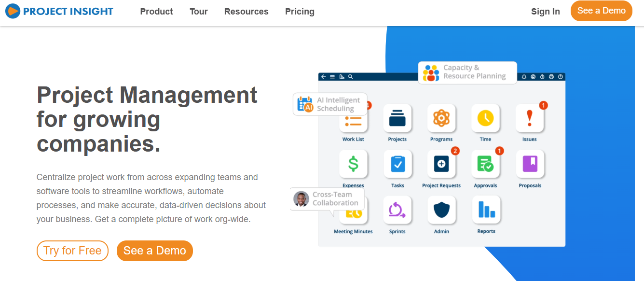The height and width of the screenshot is (281, 644).
Task: Click the Capacity & Resource Planning callout
Action: tap(467, 72)
